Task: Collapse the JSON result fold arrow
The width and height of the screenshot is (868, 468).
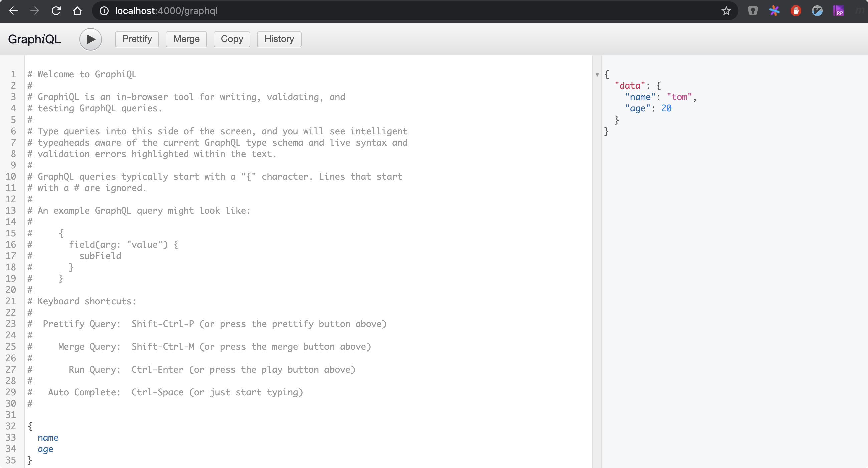Action: (x=597, y=75)
